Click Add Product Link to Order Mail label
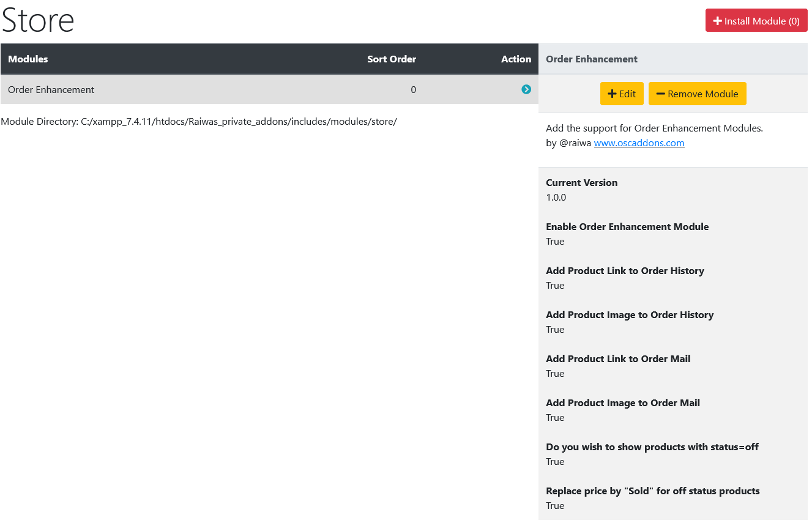This screenshot has width=812, height=523. [x=618, y=359]
